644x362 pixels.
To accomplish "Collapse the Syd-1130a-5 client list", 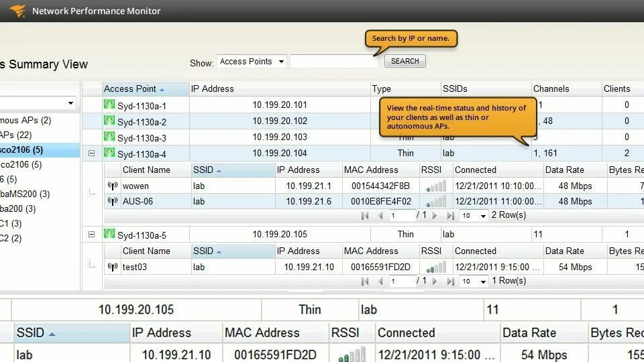I will [92, 235].
